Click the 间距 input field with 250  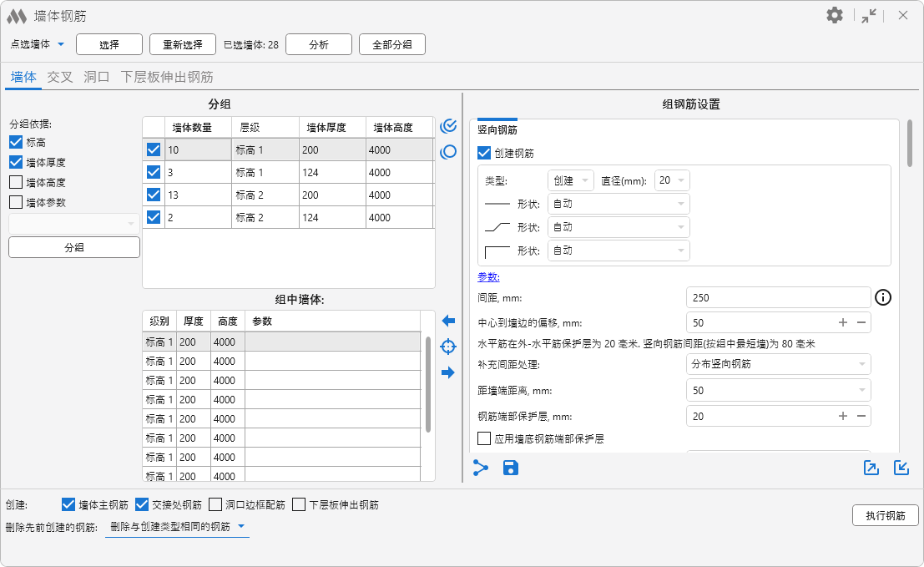point(778,297)
